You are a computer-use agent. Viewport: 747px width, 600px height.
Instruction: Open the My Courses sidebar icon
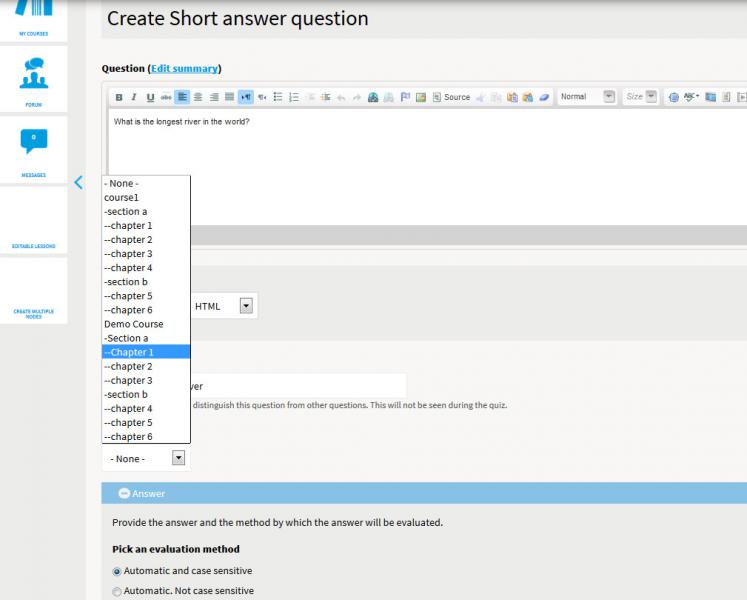(x=33, y=19)
